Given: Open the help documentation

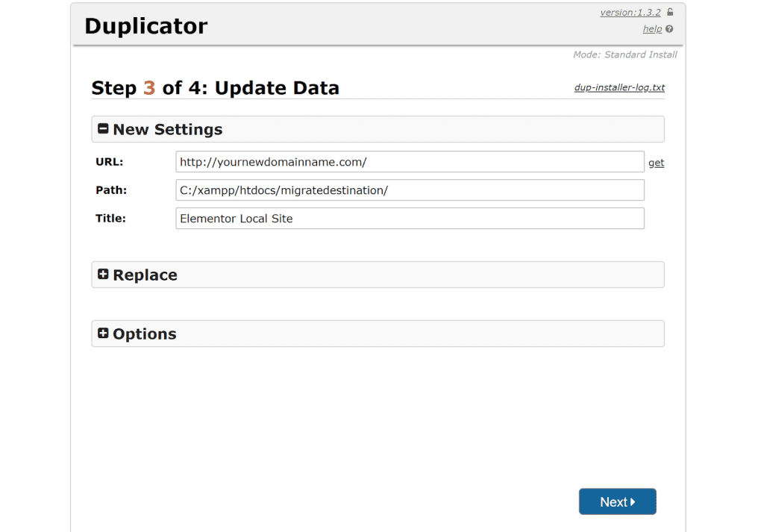Looking at the screenshot, I should pos(651,28).
